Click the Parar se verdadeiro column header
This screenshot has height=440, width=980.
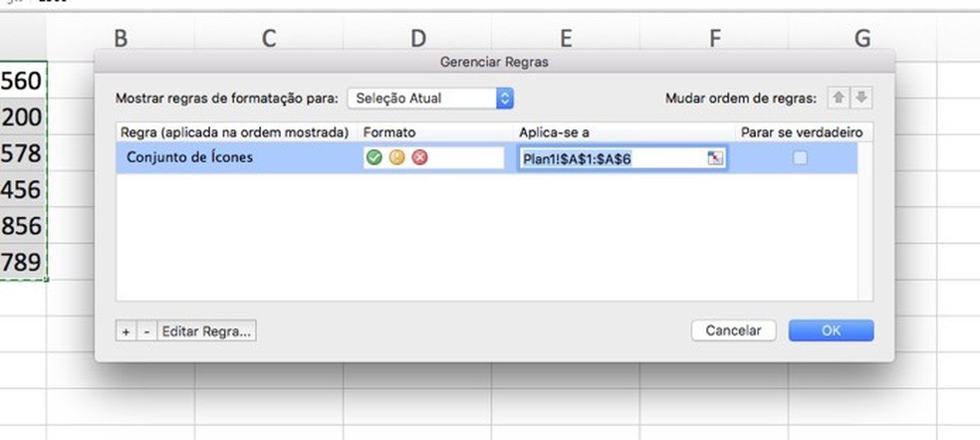point(802,132)
